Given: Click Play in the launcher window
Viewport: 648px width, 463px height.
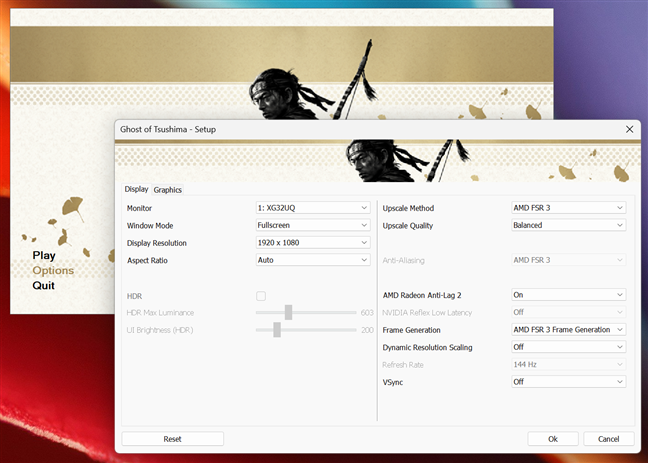Looking at the screenshot, I should pos(44,255).
